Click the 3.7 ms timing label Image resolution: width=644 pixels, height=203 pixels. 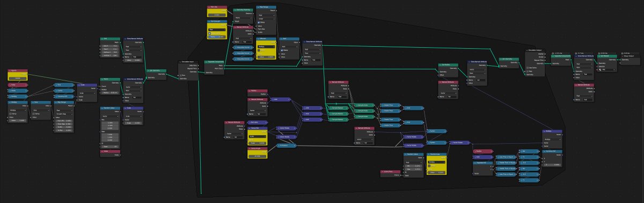tap(581, 53)
